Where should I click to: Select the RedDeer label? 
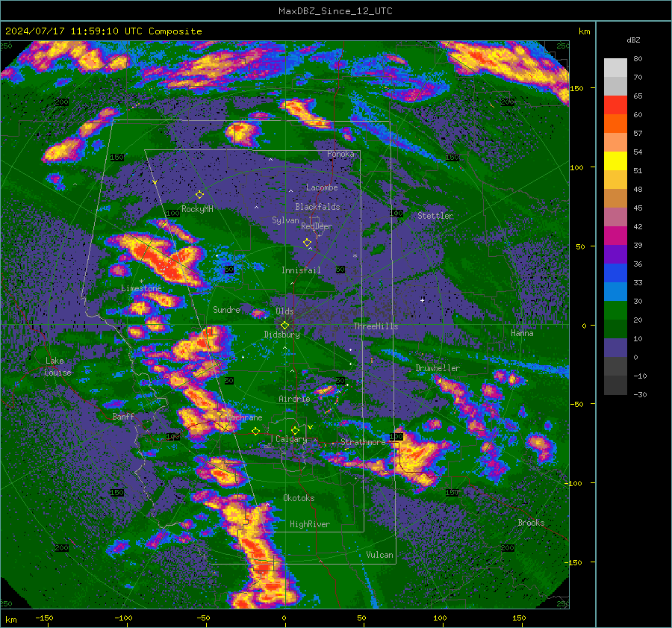coord(317,226)
